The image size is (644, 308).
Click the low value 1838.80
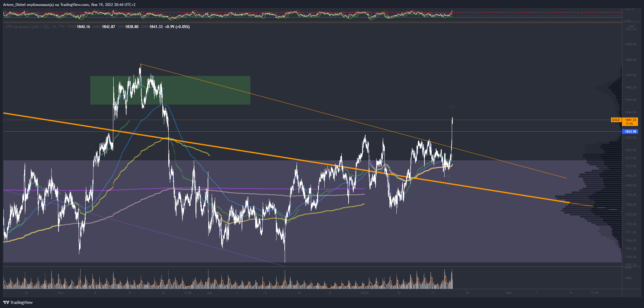point(132,27)
